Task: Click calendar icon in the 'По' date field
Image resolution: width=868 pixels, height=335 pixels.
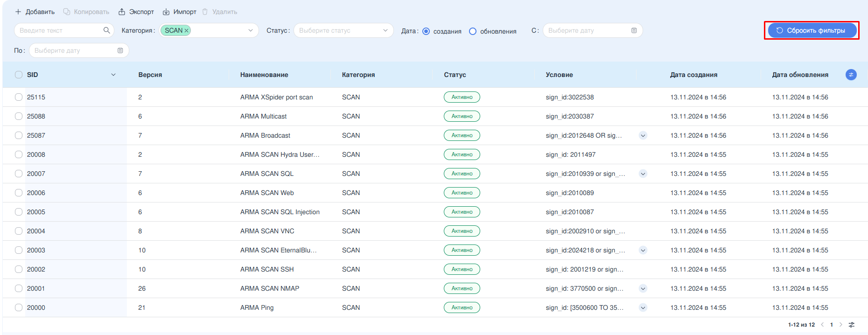Action: pos(120,50)
